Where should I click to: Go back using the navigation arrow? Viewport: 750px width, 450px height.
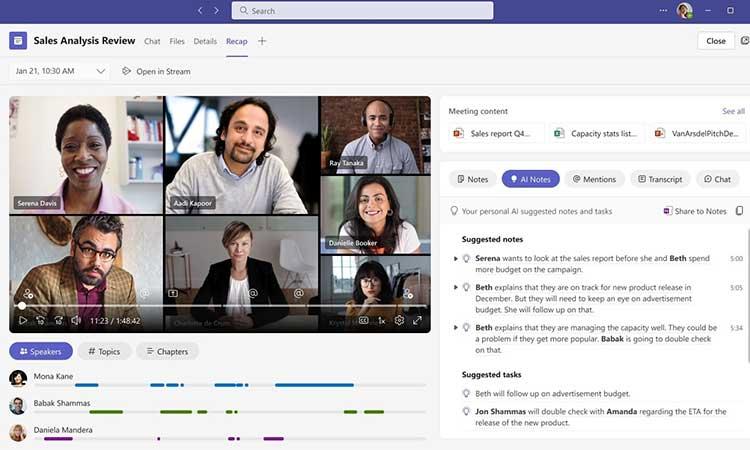pyautogui.click(x=200, y=10)
